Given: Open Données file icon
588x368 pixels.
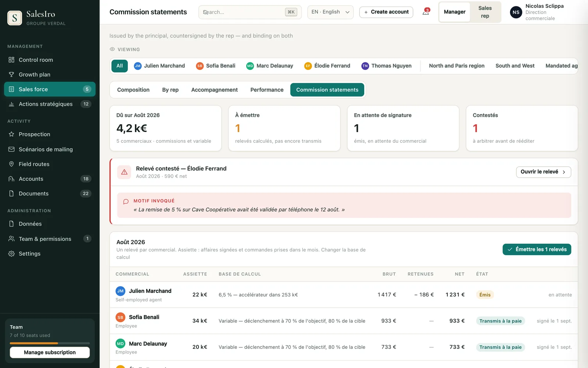Looking at the screenshot, I should [11, 224].
